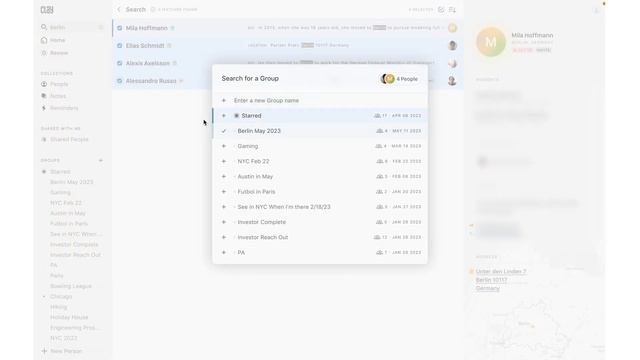This screenshot has height=360, width=640.
Task: Select Hiking subgroup in sidebar
Action: click(58, 307)
